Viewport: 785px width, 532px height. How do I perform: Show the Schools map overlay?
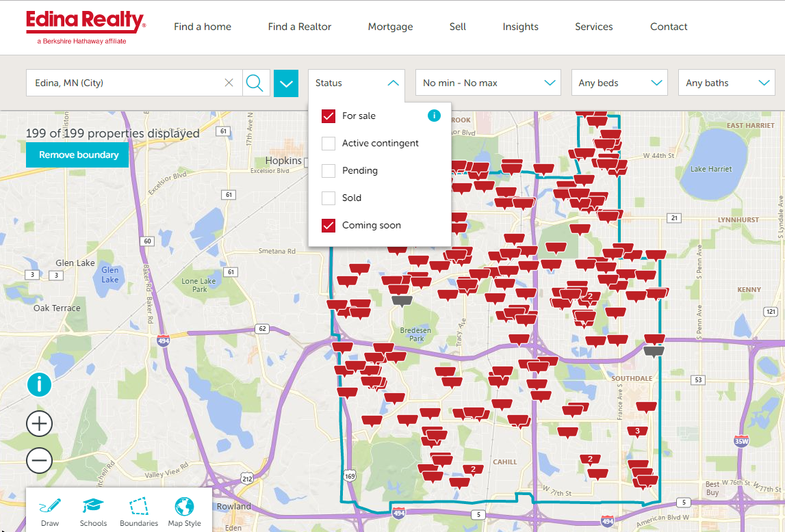[x=94, y=511]
